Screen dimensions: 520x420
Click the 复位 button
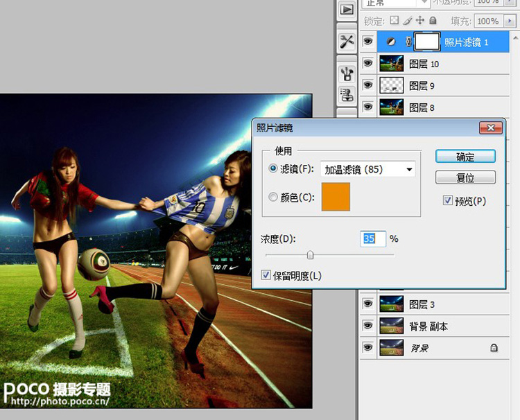point(466,177)
